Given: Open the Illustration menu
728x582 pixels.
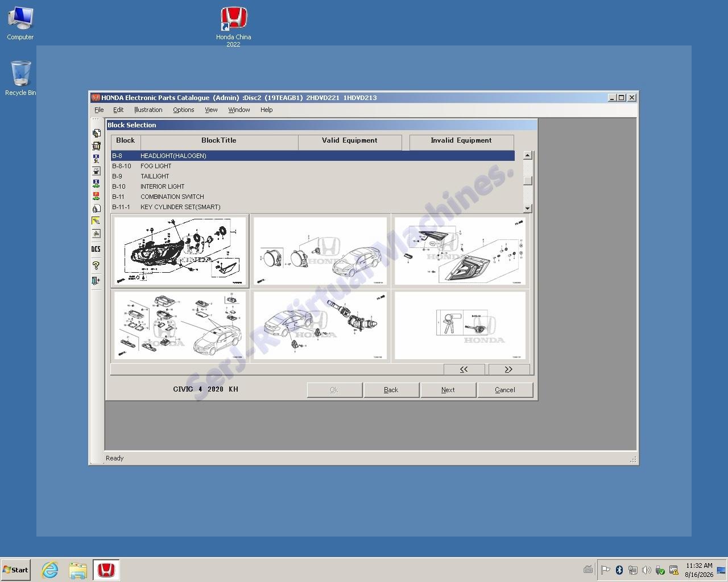Looking at the screenshot, I should point(148,110).
